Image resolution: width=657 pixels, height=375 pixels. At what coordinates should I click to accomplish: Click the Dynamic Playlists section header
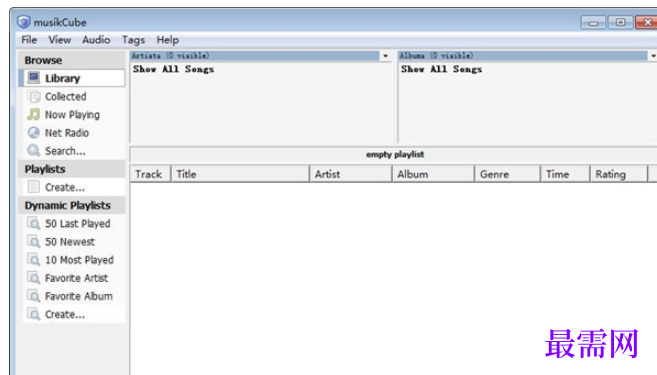tap(72, 205)
